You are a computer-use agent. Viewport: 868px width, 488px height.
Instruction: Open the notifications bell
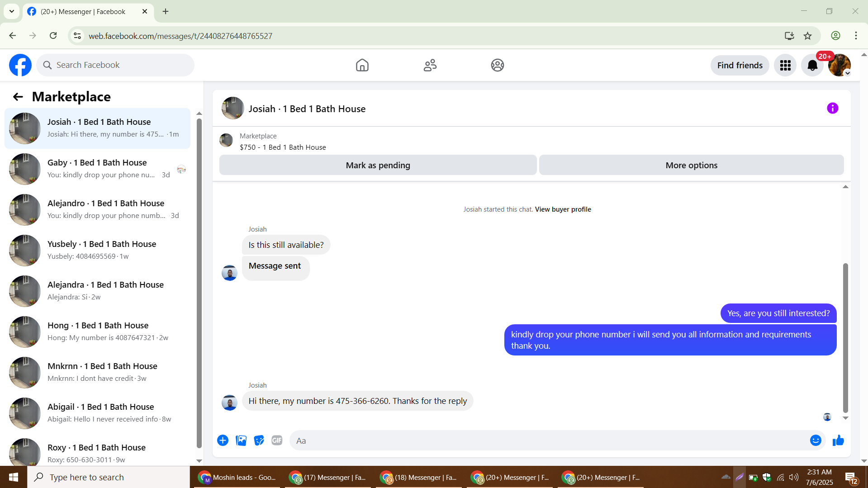[812, 65]
